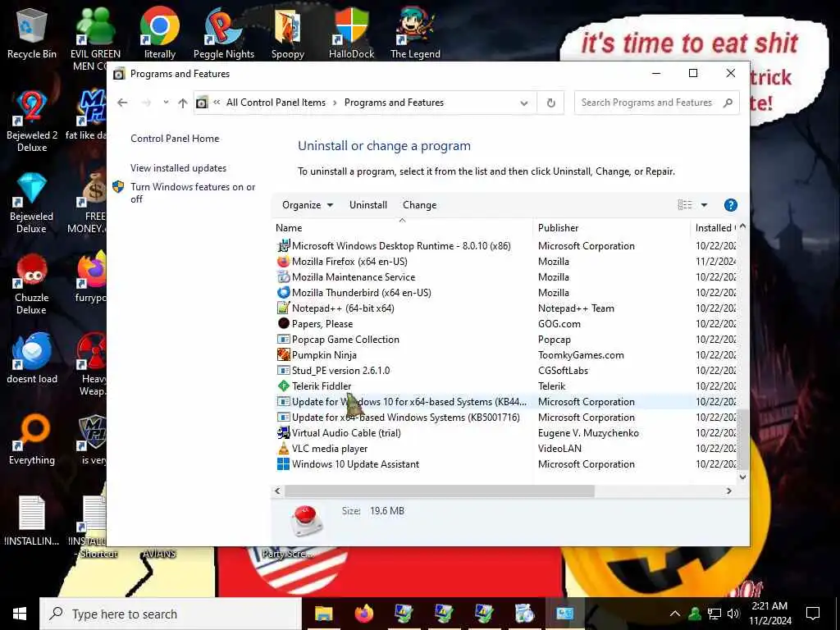The image size is (840, 630).
Task: Open the view options dropdown arrow
Action: 704,205
